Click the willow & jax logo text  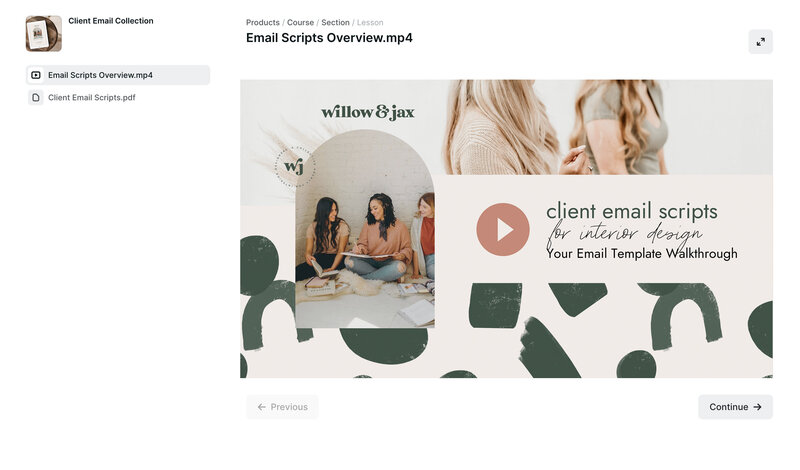(x=368, y=112)
